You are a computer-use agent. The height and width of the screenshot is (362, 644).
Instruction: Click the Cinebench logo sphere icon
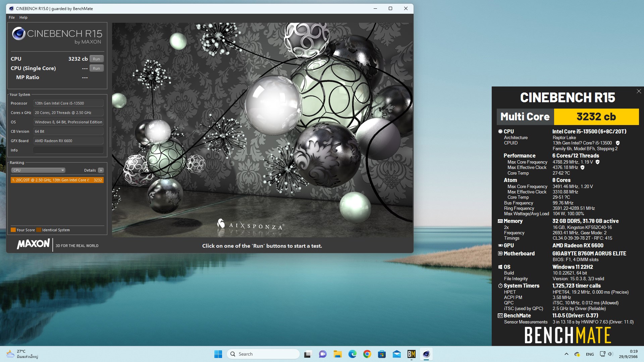(19, 34)
